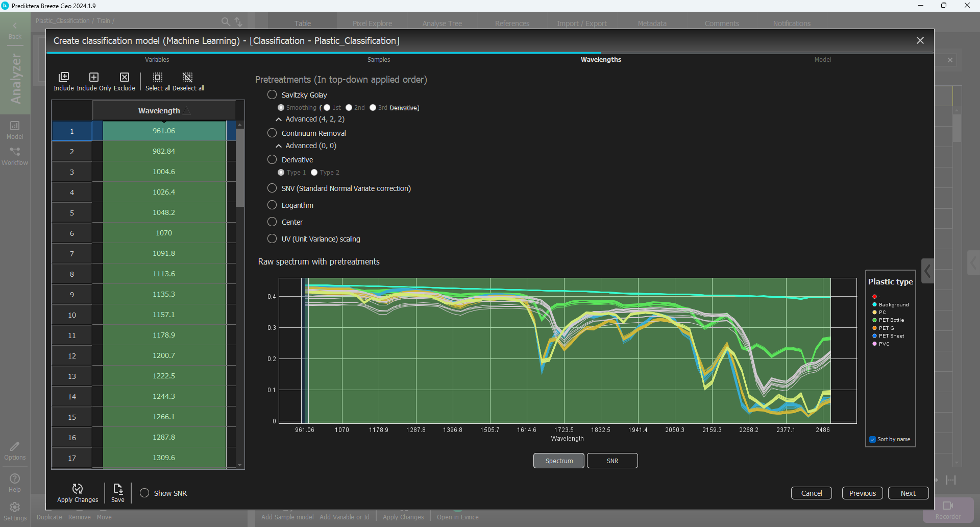The width and height of the screenshot is (980, 527).
Task: Collapse the legend side panel arrow
Action: tap(927, 271)
